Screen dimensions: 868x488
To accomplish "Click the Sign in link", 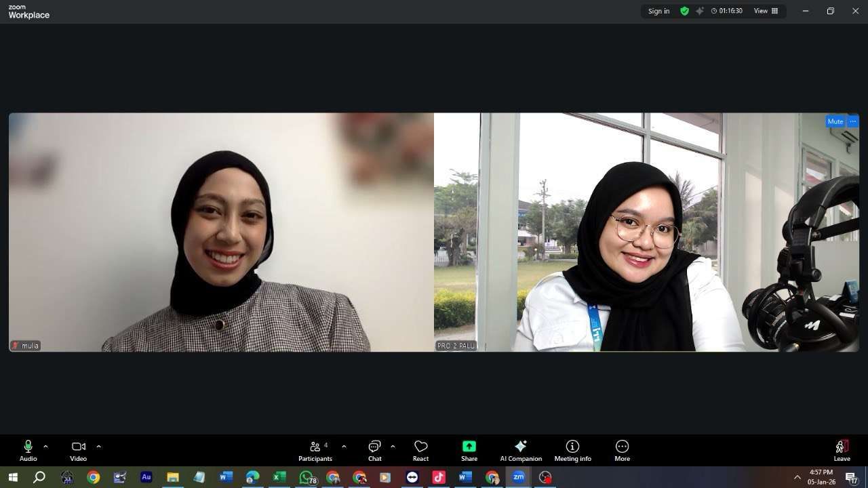I will [658, 11].
